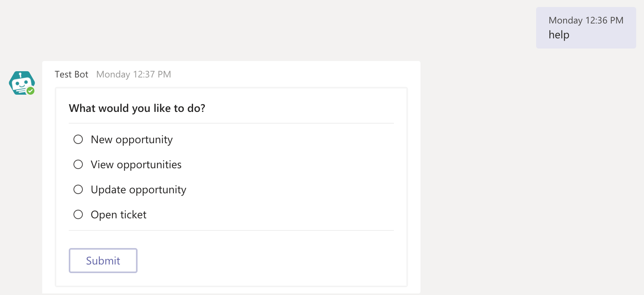The width and height of the screenshot is (644, 295).
Task: Click the Monday 12:36 PM timestamp
Action: coord(586,20)
